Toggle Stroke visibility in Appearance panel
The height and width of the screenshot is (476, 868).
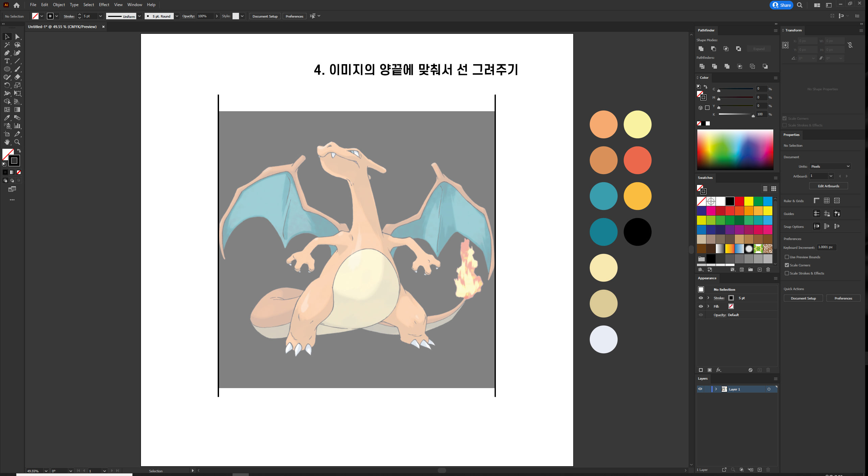pyautogui.click(x=701, y=298)
